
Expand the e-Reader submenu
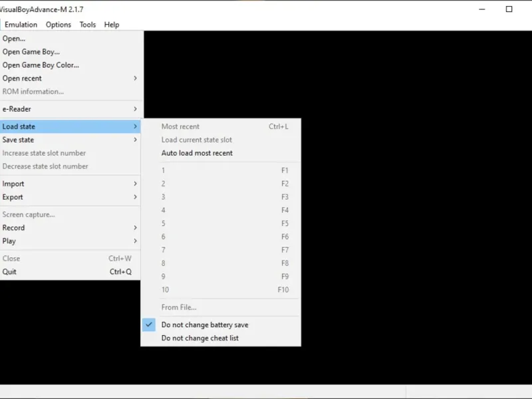(x=70, y=109)
